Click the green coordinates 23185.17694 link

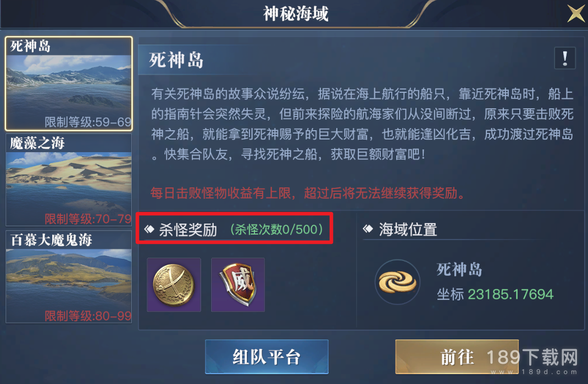(511, 294)
